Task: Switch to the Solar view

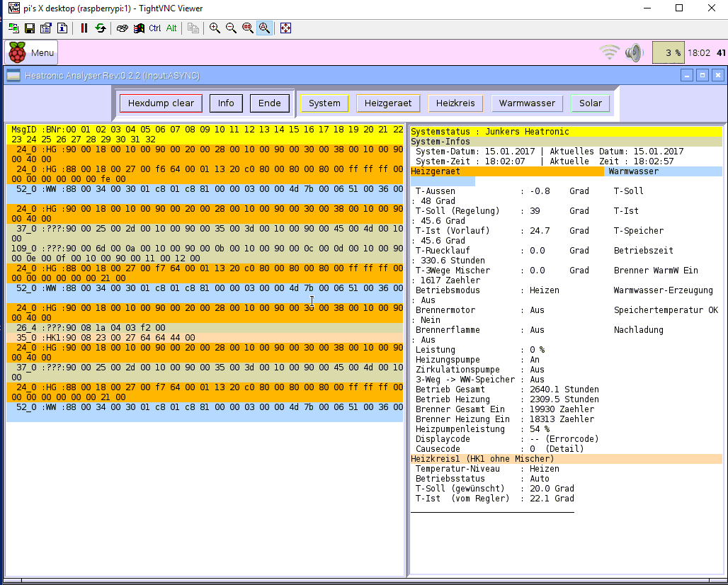Action: 591,103
